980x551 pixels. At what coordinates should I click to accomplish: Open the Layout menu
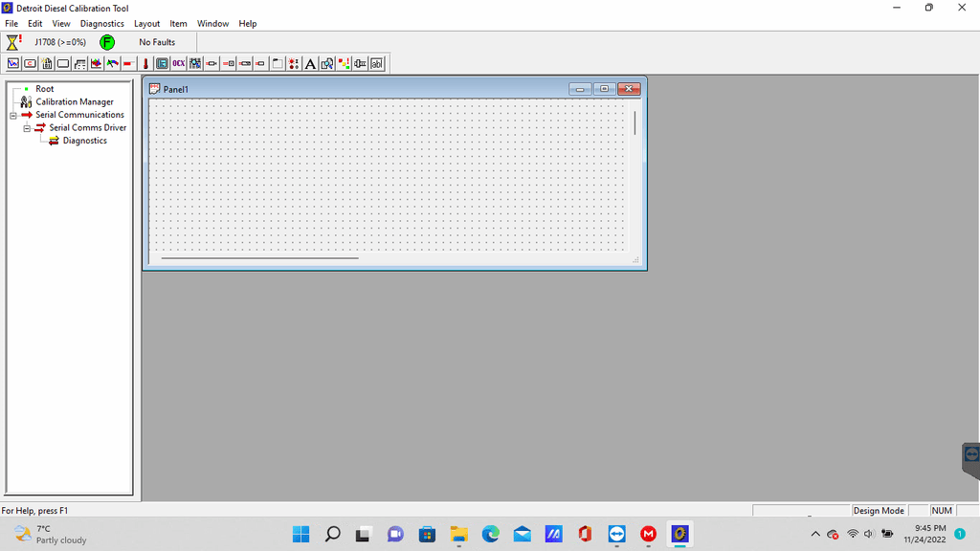tap(146, 23)
